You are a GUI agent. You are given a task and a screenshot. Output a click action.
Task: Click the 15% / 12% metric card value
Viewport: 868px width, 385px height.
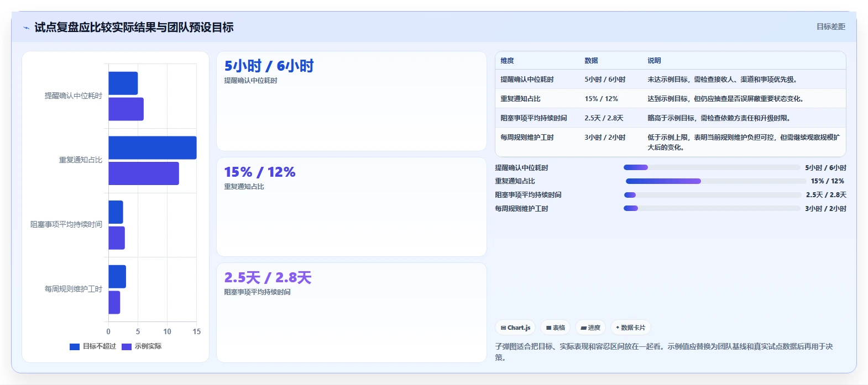tap(260, 172)
